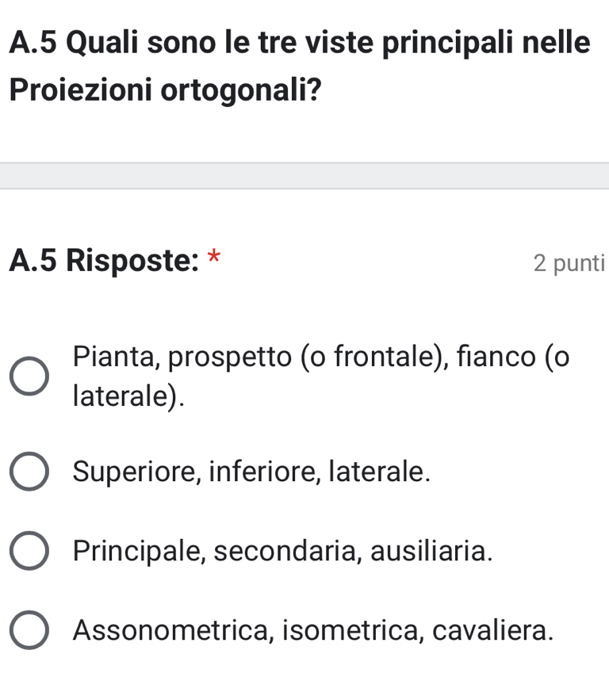Click the gray divider between sections
This screenshot has height=700, width=609.
[x=304, y=176]
